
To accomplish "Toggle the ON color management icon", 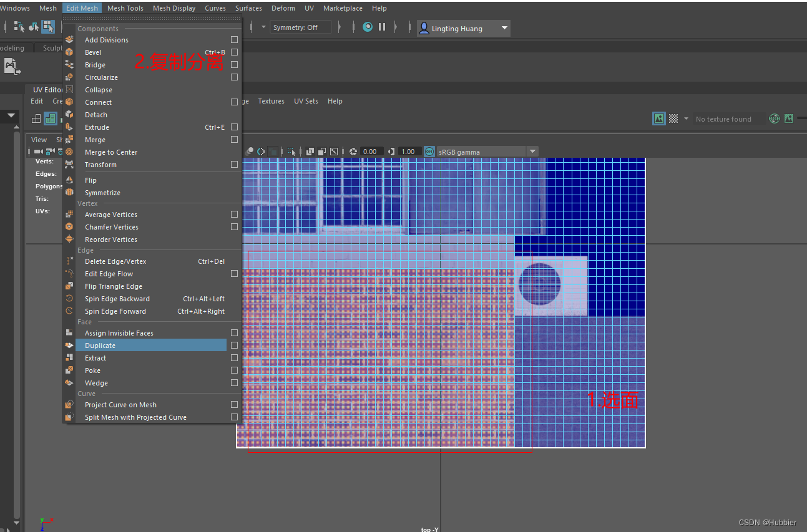I will (429, 151).
